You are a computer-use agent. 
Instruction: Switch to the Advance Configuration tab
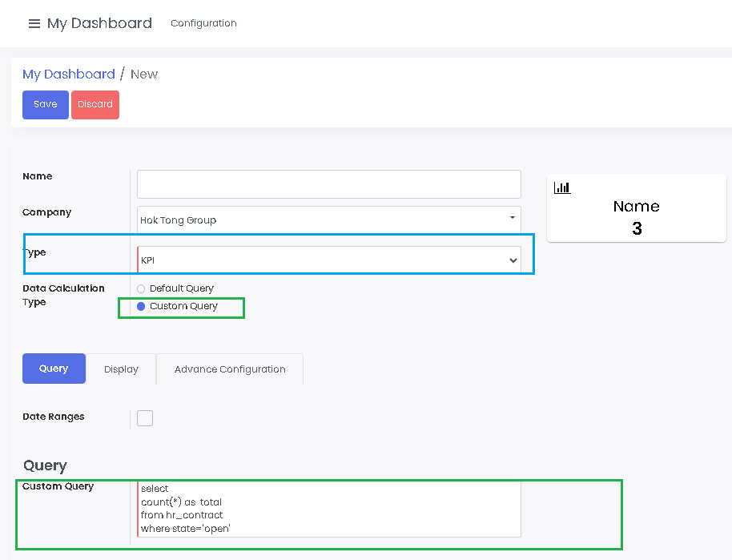pos(230,369)
